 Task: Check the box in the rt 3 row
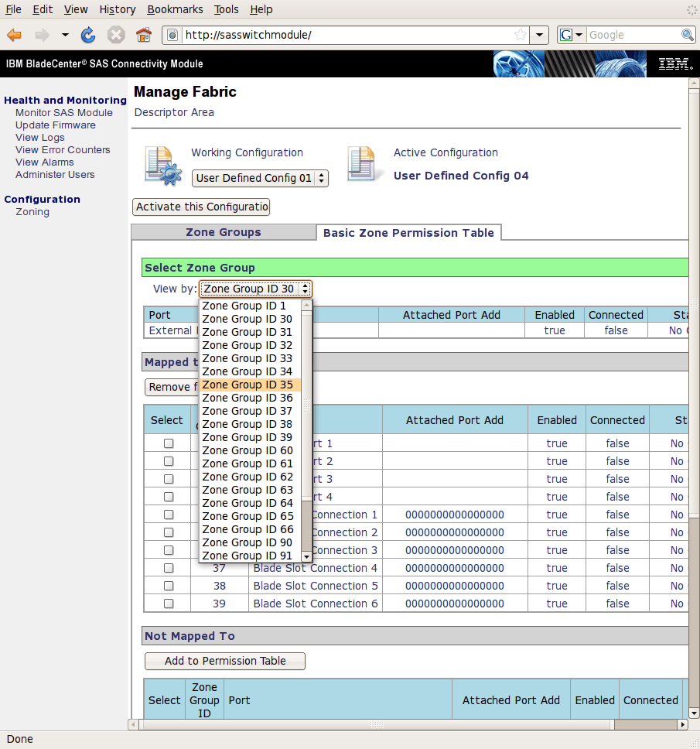169,479
